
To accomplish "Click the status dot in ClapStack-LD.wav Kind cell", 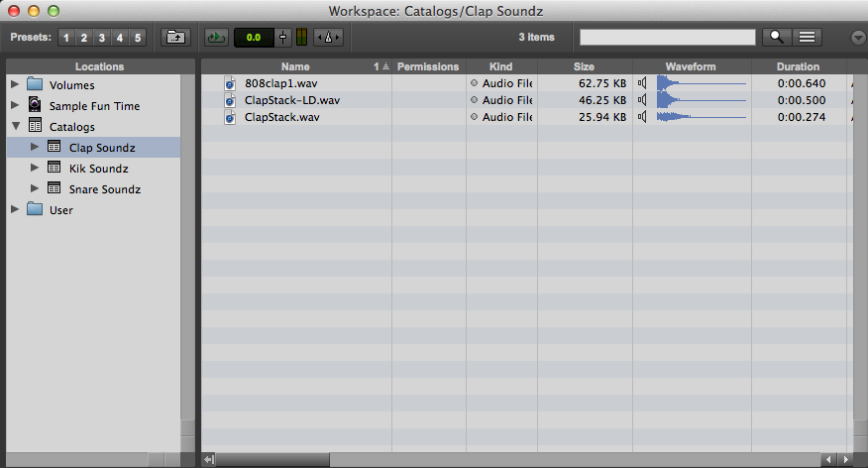I will click(474, 100).
